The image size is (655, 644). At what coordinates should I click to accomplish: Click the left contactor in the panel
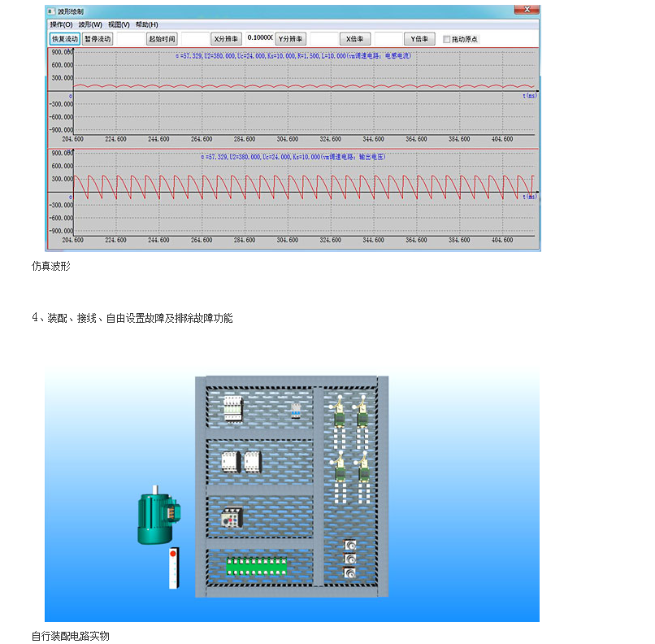[x=231, y=461]
